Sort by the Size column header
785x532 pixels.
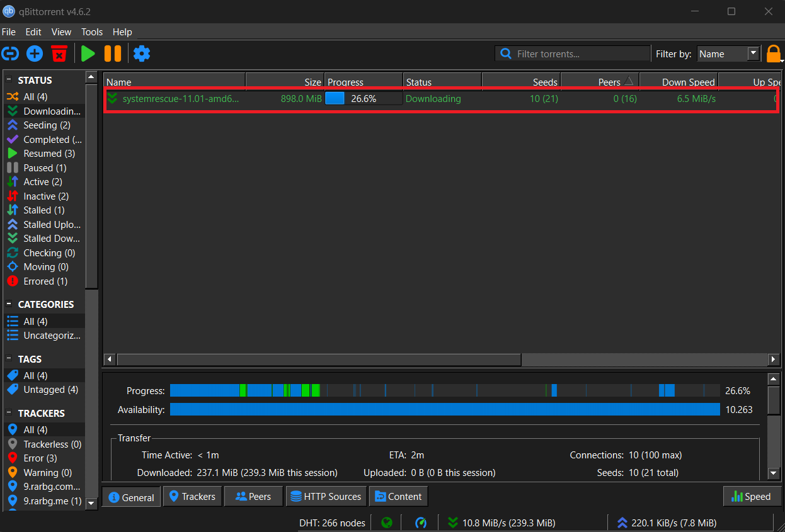pos(284,82)
